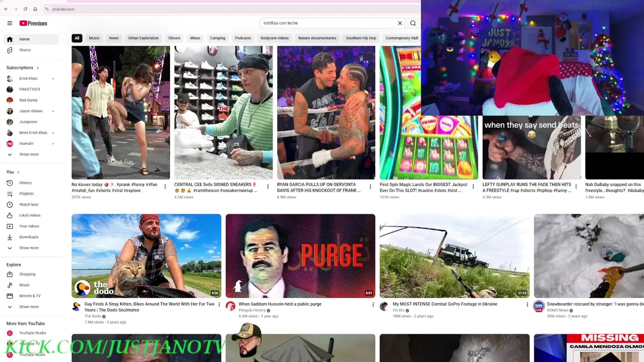Expand the Subscriptions section chevron
The height and width of the screenshot is (362, 644).
pos(37,68)
